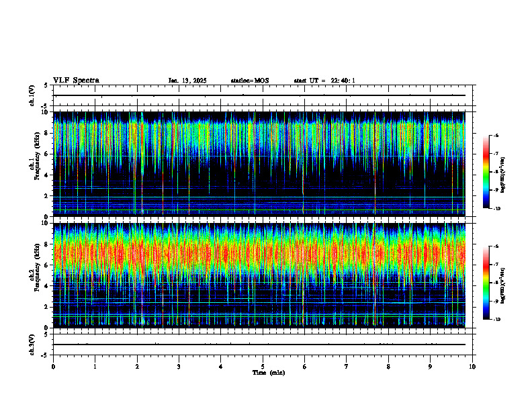Viewport: 532px width, 411px height.
Task: Click the "start UT = 22:40: 1" text
Action: tap(324, 81)
